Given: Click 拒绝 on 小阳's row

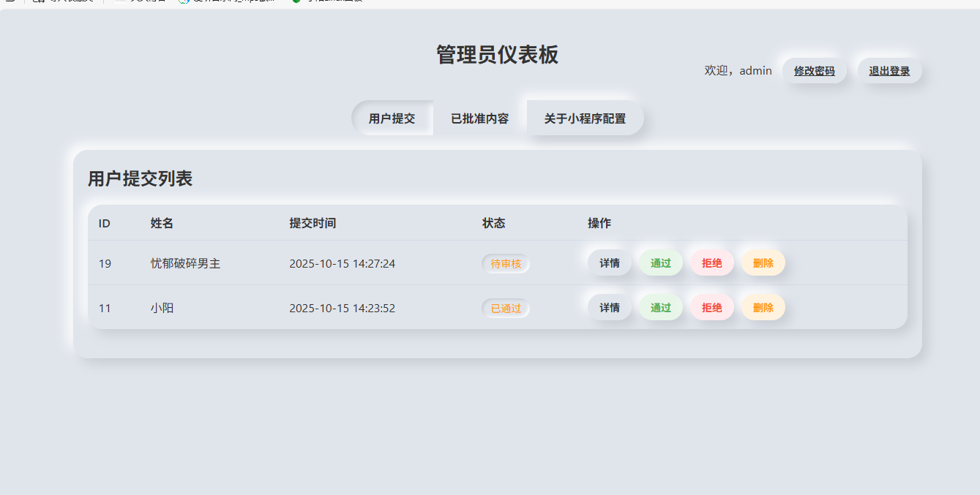Looking at the screenshot, I should click(x=711, y=307).
